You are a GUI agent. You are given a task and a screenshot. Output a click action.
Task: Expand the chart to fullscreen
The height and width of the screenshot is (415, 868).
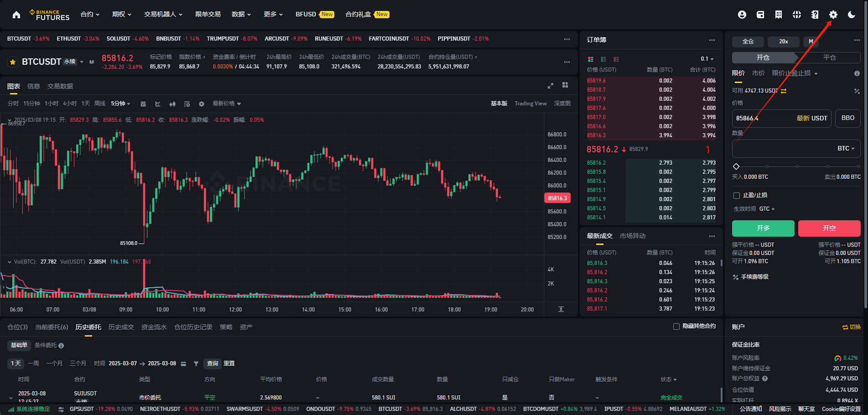tap(551, 86)
